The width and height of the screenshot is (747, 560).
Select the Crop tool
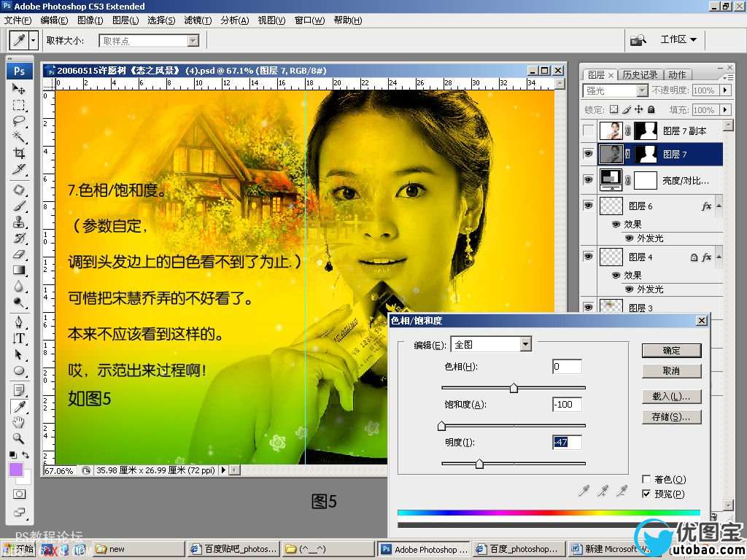(18, 153)
